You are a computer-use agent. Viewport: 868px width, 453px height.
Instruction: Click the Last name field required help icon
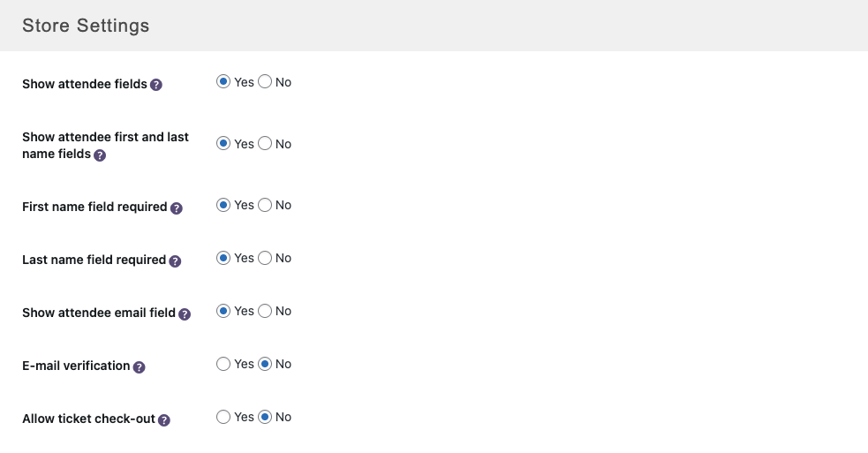pos(175,261)
